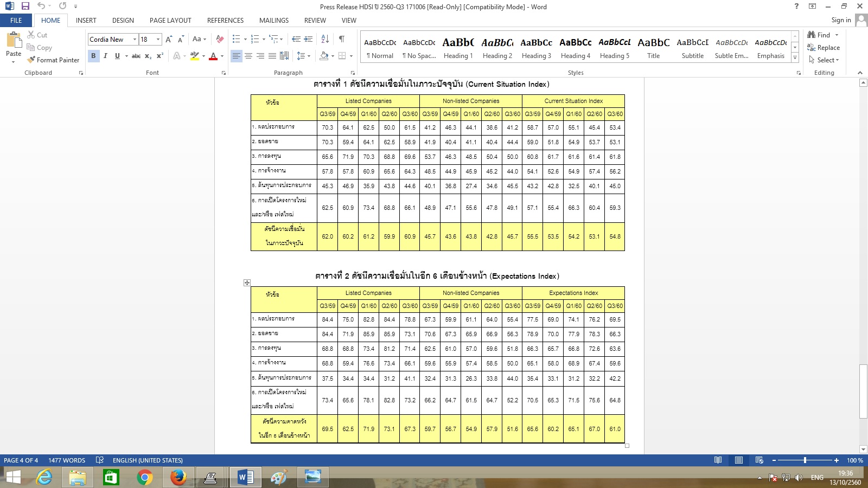Select the Format Painter tool
This screenshot has width=868, height=488.
[x=54, y=60]
